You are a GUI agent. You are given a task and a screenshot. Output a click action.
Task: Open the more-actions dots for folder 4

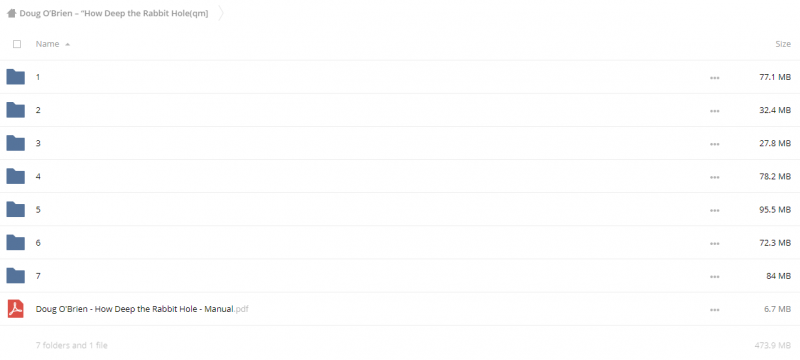pyautogui.click(x=714, y=177)
